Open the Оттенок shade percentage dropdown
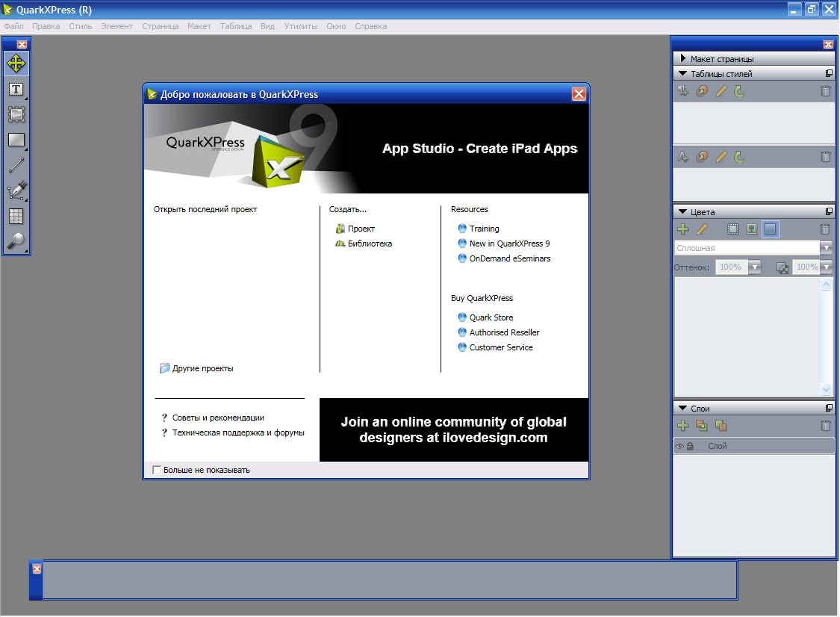840x617 pixels. [754, 267]
